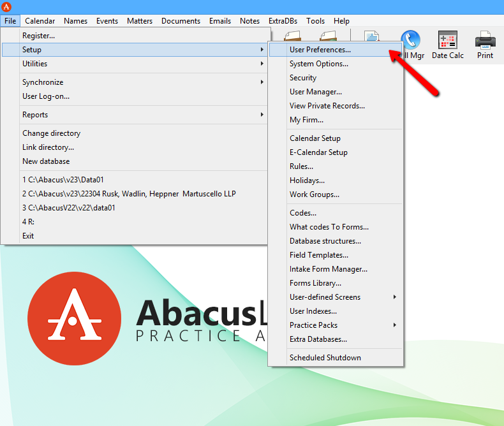Viewport: 504px width, 426px height.
Task: Choose New database
Action: pyautogui.click(x=135, y=161)
